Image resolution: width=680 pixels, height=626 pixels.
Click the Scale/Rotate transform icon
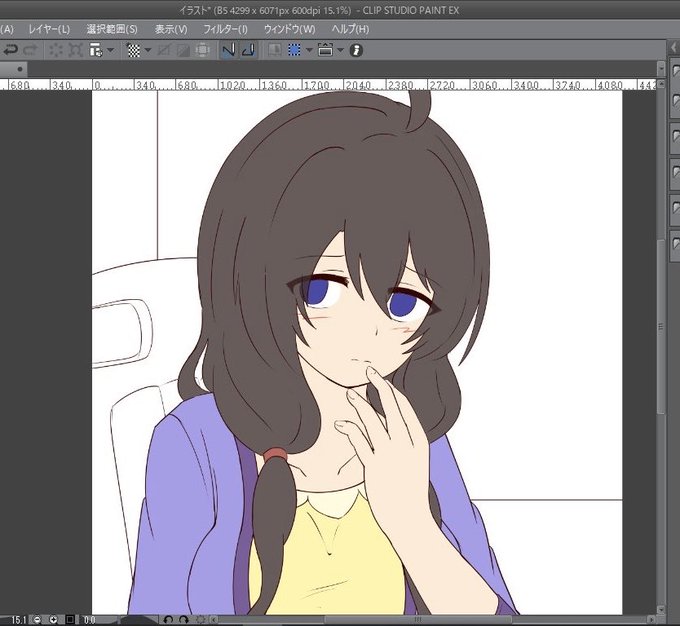click(x=75, y=50)
